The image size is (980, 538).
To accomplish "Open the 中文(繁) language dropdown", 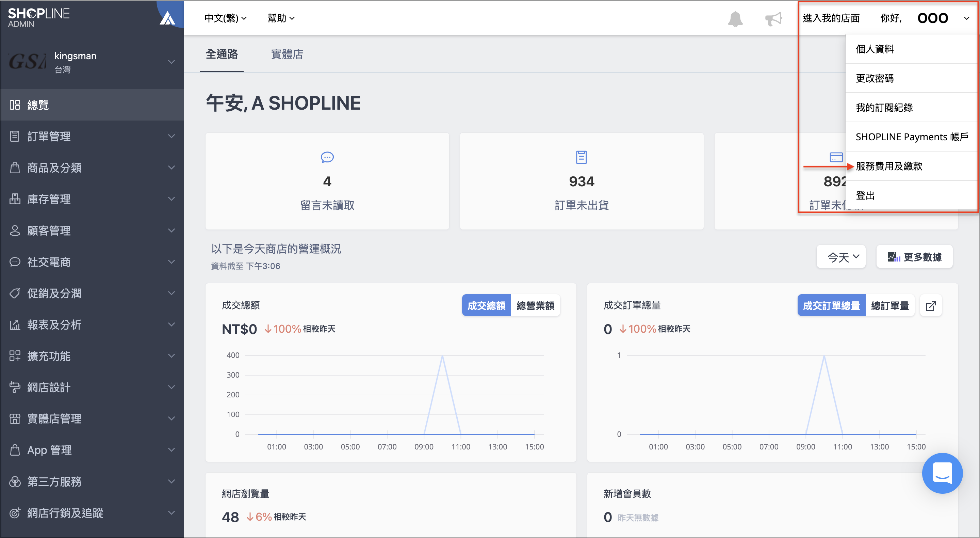I will click(x=226, y=18).
